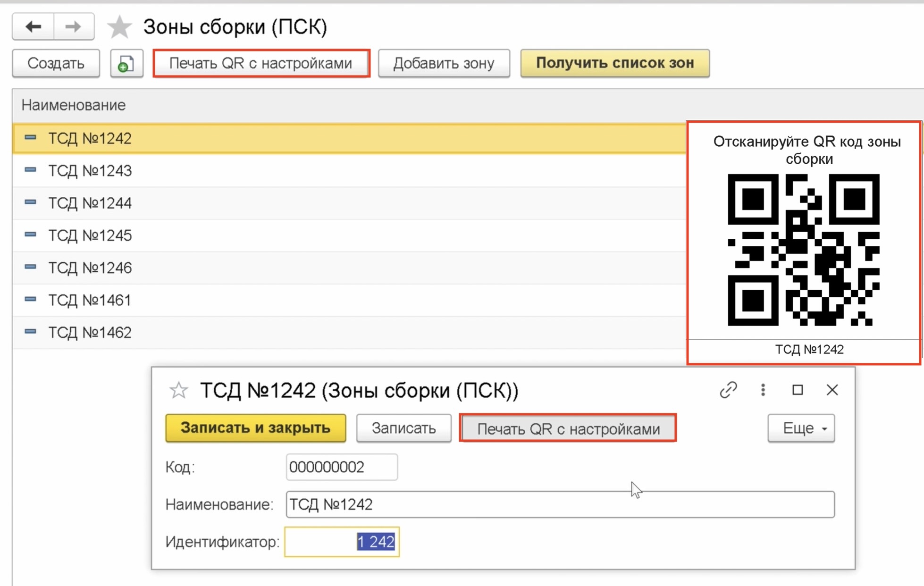Viewport: 924px width, 586px height.
Task: Click Записать и закрыть in the dialog
Action: click(x=255, y=428)
